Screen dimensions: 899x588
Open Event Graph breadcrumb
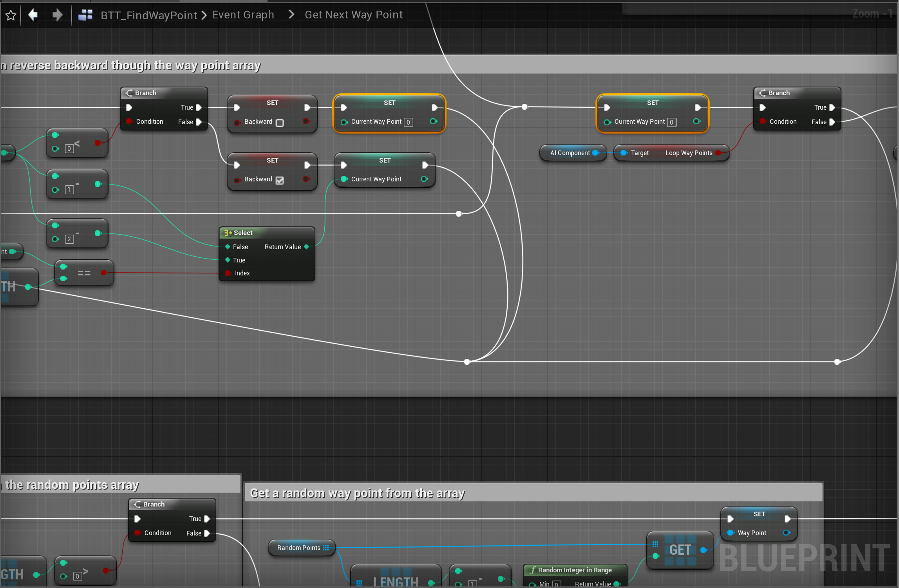[x=243, y=15]
